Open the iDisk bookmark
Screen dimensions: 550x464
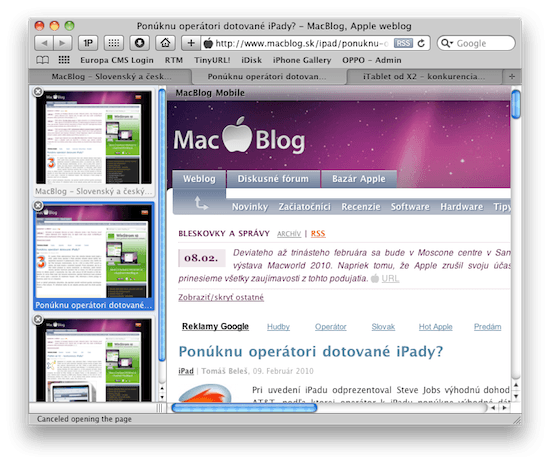click(x=251, y=60)
